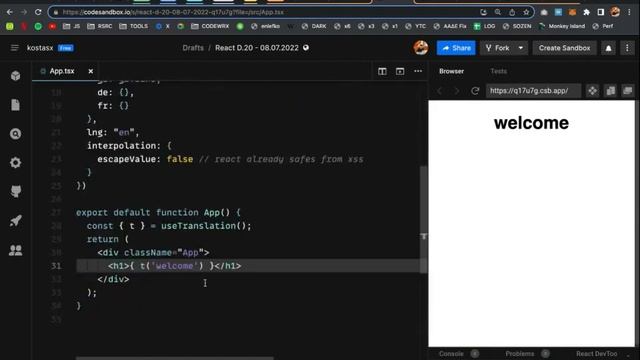Open the editor more options ellipsis
Screen dimensions: 640x360
tap(418, 71)
